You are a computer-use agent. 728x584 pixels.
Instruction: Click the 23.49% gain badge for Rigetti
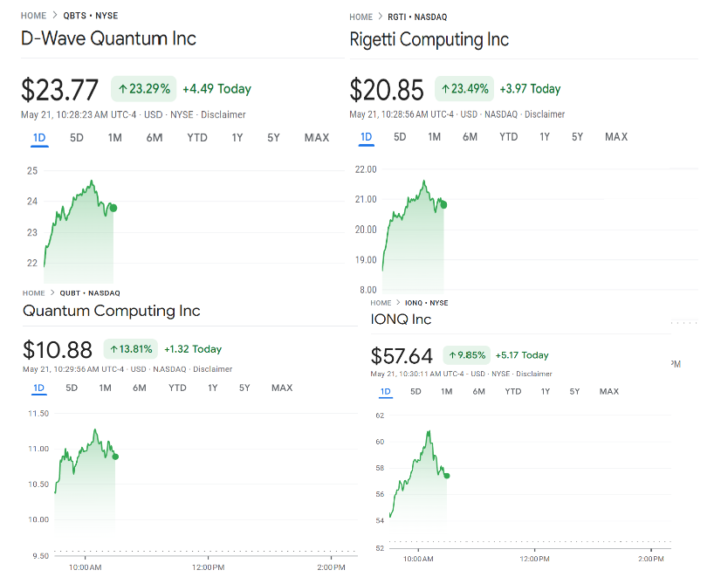[464, 89]
